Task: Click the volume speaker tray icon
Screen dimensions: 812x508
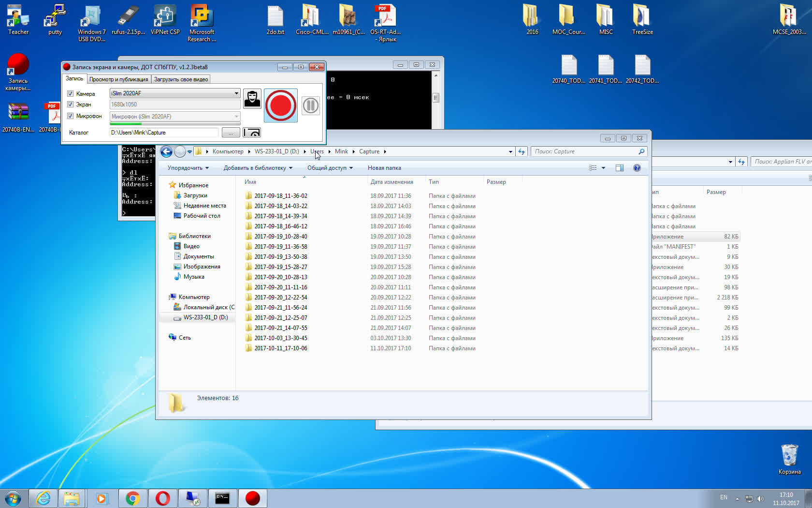Action: (x=760, y=498)
